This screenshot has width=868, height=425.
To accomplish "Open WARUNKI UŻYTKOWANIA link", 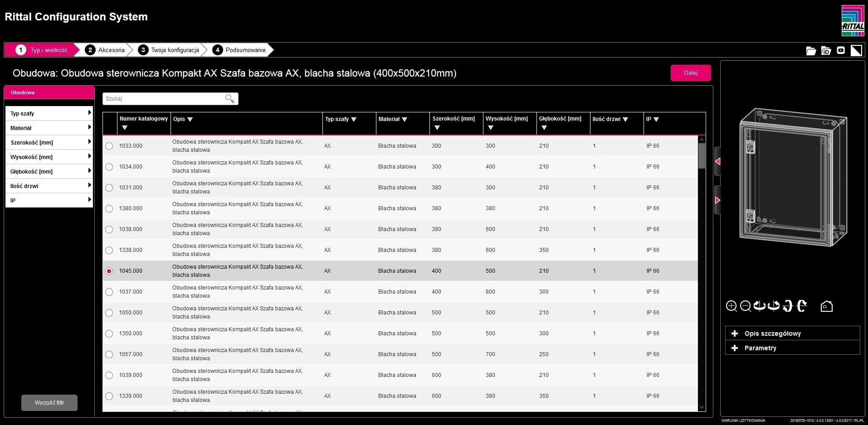I will 743,420.
